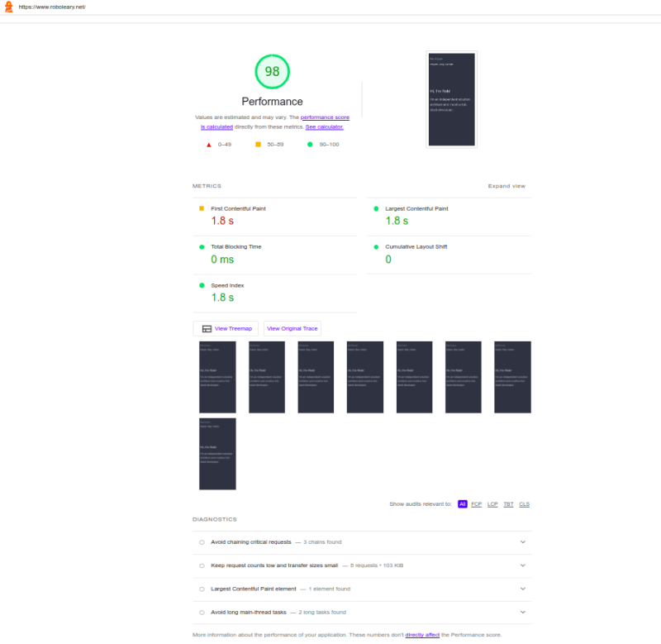Viewport: 661px width, 644px height.
Task: Open the See calculator link
Action: [325, 127]
